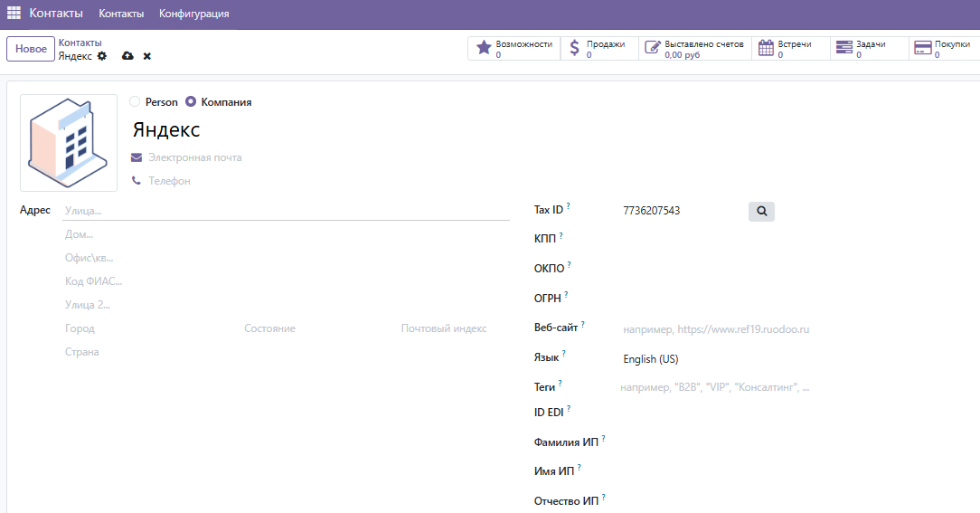Select the Person radio button
Screen dimensions: 980x513
tap(135, 101)
